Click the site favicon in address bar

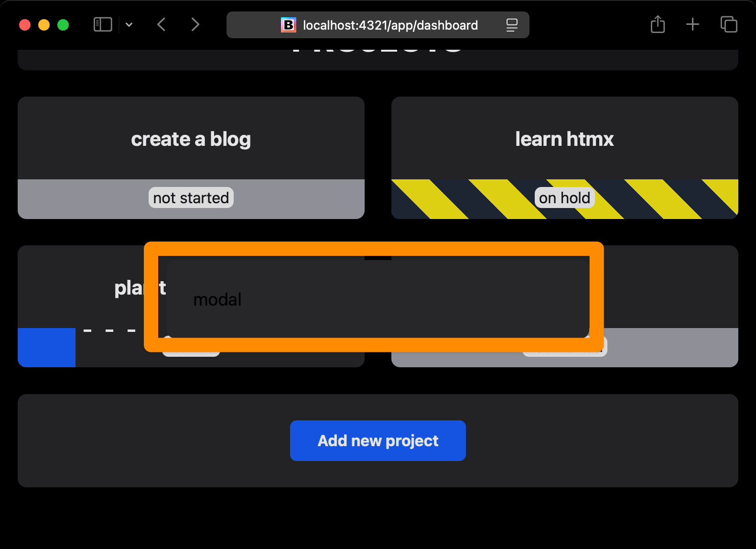pyautogui.click(x=288, y=25)
